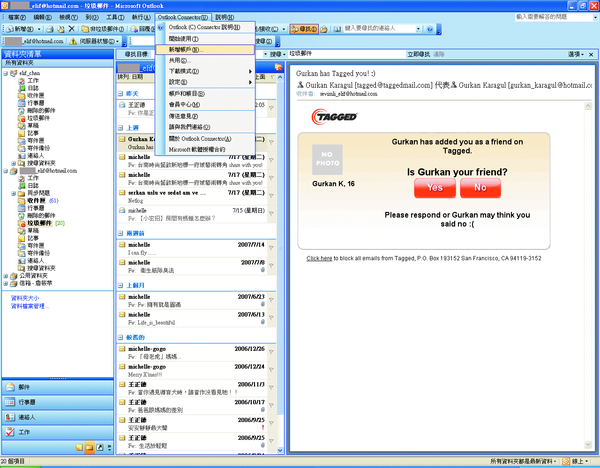Viewport: 600px width, 468px height.
Task: Open the 新增 button dropdown arrow
Action: pos(39,29)
